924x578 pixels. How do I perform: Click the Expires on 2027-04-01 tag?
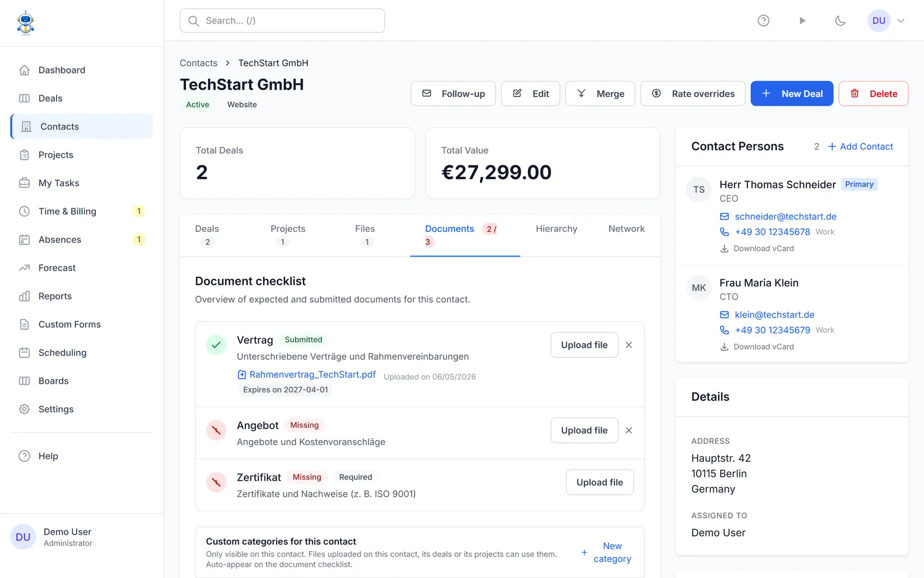[x=285, y=390]
